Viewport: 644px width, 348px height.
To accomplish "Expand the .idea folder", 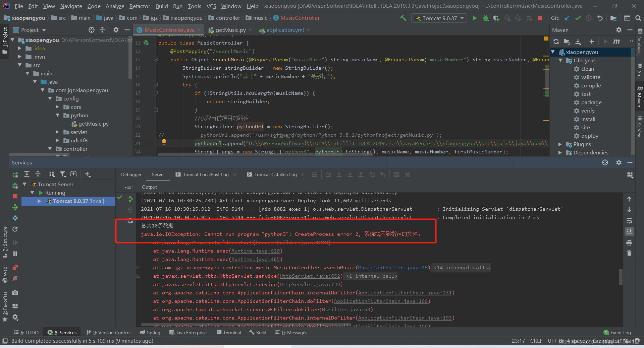I will pos(20,48).
